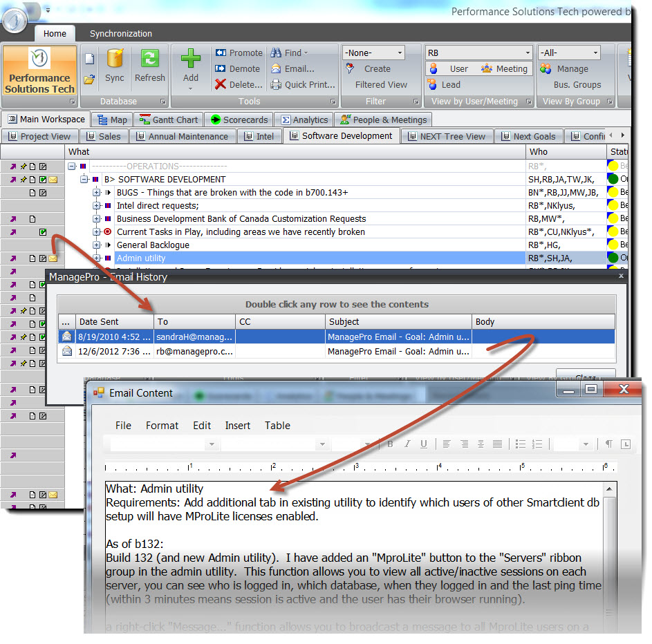
Task: Click the Performance Solutions Tech logo button
Action: coord(39,70)
